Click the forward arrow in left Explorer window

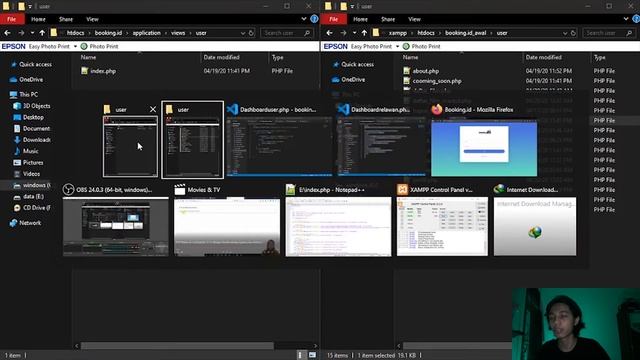21,33
